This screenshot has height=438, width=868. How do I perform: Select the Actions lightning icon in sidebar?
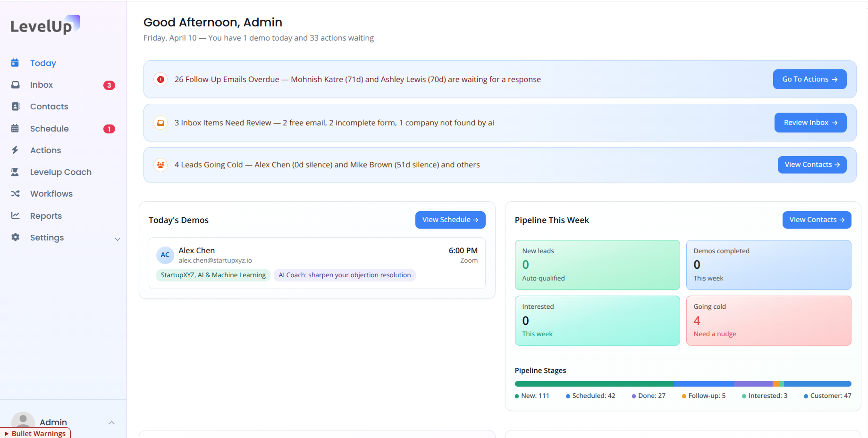point(16,150)
